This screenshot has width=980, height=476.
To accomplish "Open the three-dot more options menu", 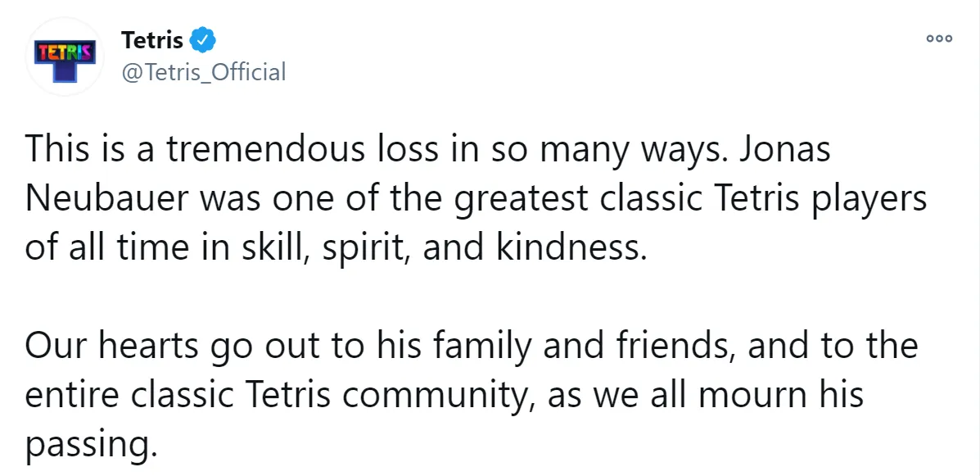I will (939, 39).
